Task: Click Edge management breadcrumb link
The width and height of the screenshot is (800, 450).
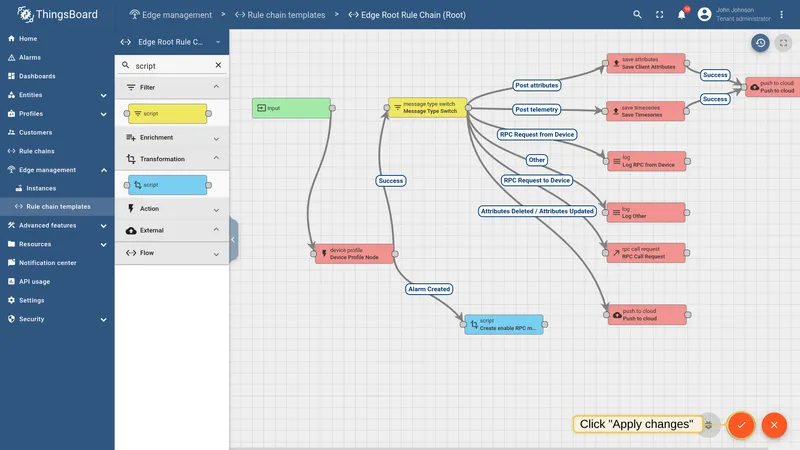Action: coord(170,15)
